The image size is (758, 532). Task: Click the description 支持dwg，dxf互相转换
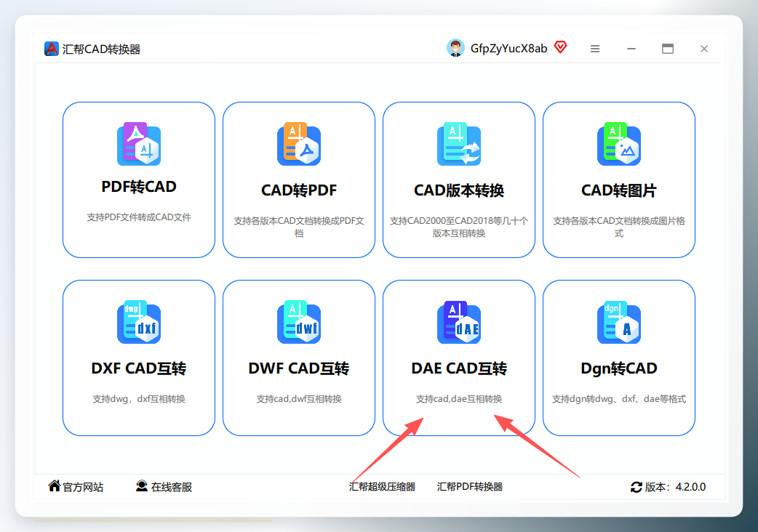pyautogui.click(x=139, y=399)
